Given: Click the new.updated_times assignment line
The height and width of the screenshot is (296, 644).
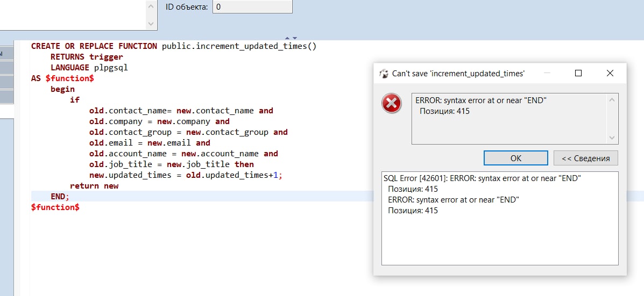Looking at the screenshot, I should click(186, 175).
